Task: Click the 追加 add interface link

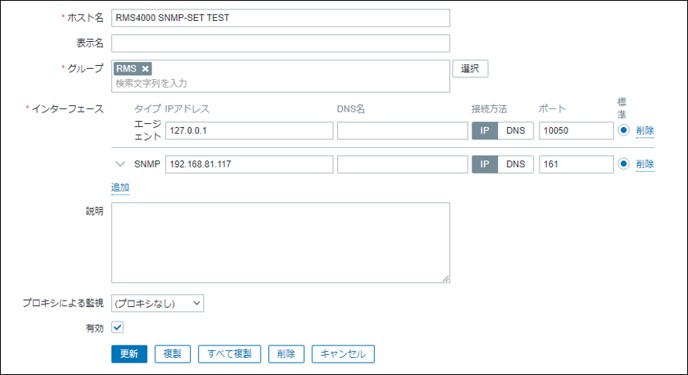Action: click(120, 187)
